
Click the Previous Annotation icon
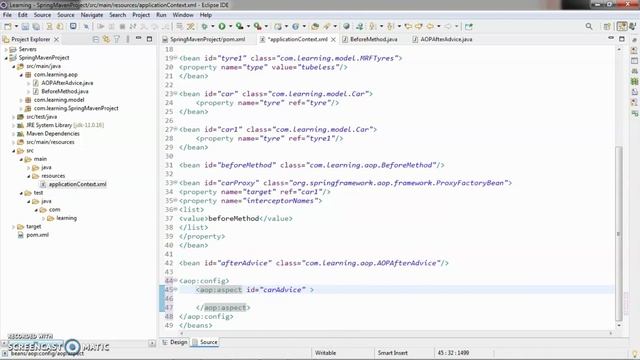tap(390, 27)
